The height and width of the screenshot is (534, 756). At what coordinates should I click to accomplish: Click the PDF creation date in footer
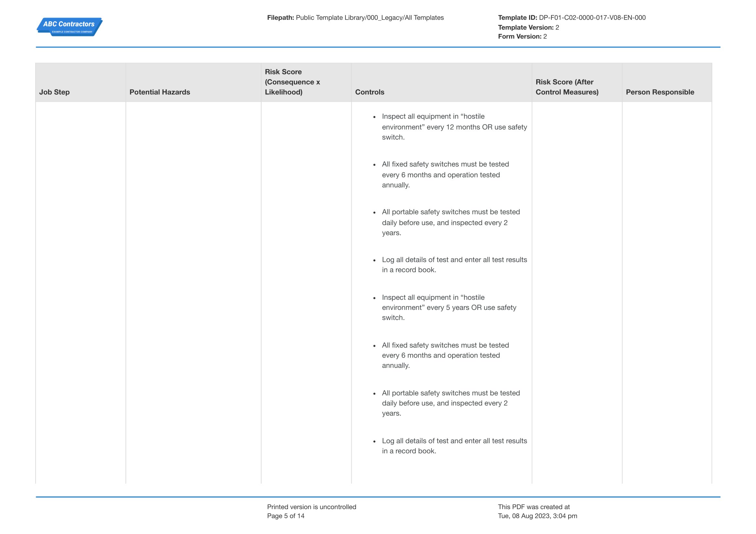[x=538, y=516]
